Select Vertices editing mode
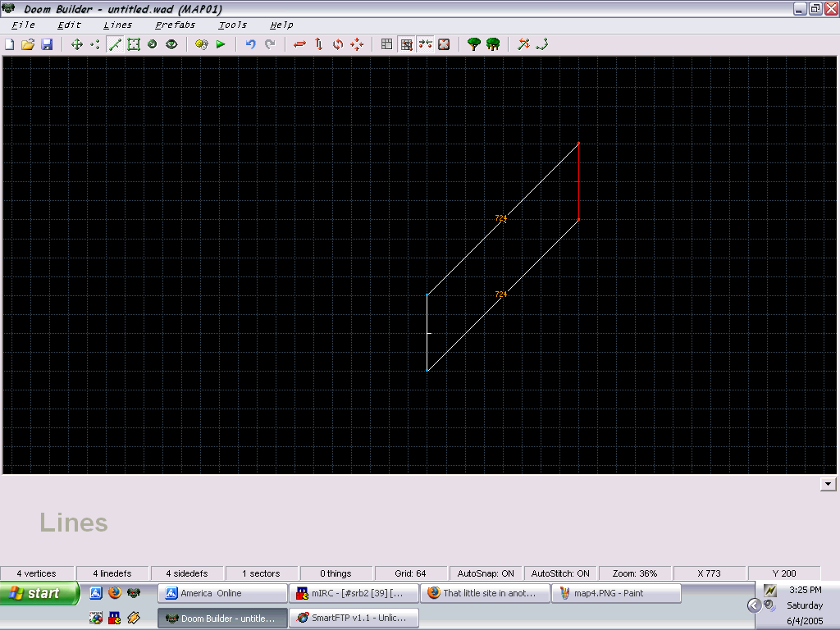The height and width of the screenshot is (630, 840). pyautogui.click(x=95, y=44)
